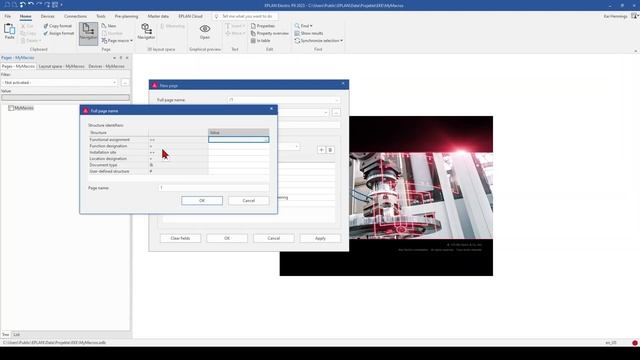This screenshot has height=360, width=640.
Task: Click OK in Full page name dialog
Action: point(202,200)
